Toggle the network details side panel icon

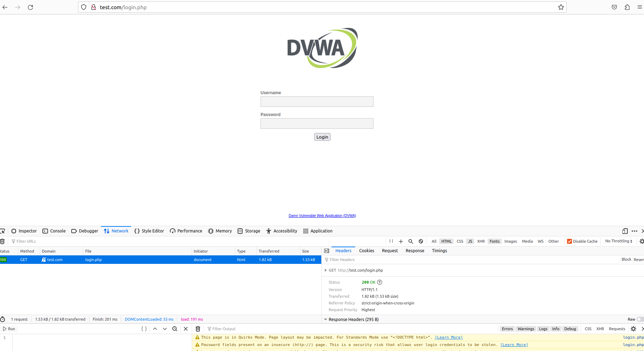tap(327, 251)
